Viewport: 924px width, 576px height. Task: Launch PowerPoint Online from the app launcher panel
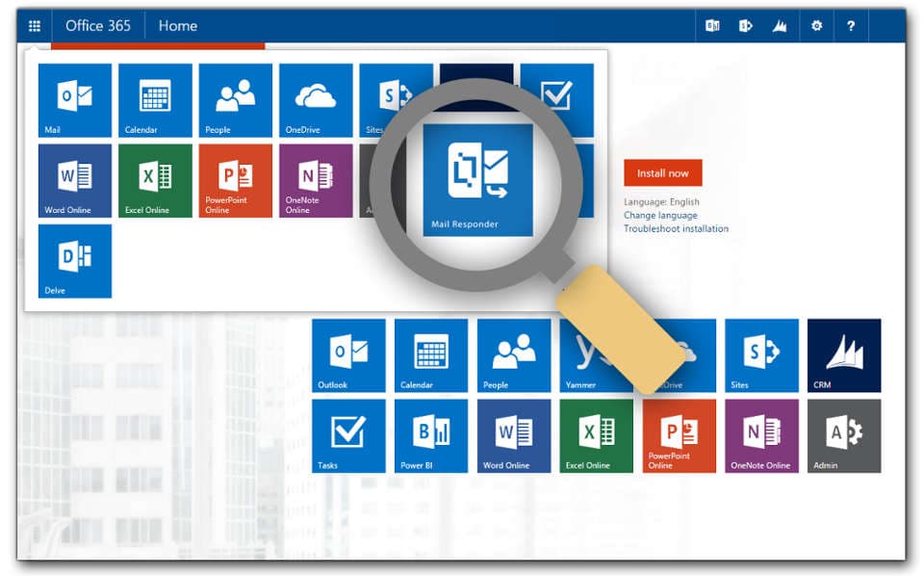click(236, 180)
